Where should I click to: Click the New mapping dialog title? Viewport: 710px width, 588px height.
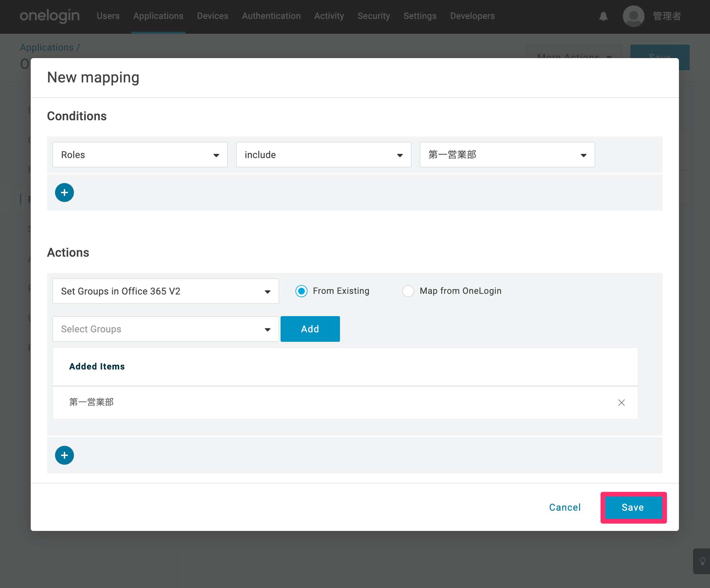coord(93,77)
